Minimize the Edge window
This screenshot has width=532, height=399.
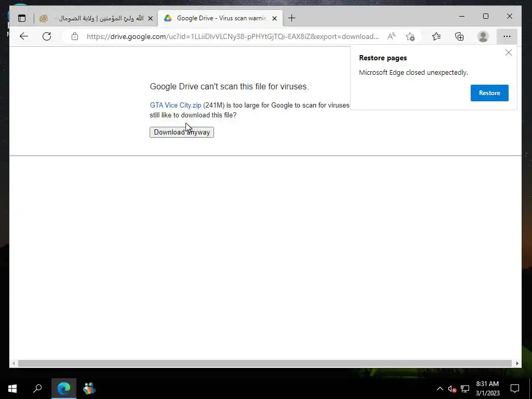point(462,16)
